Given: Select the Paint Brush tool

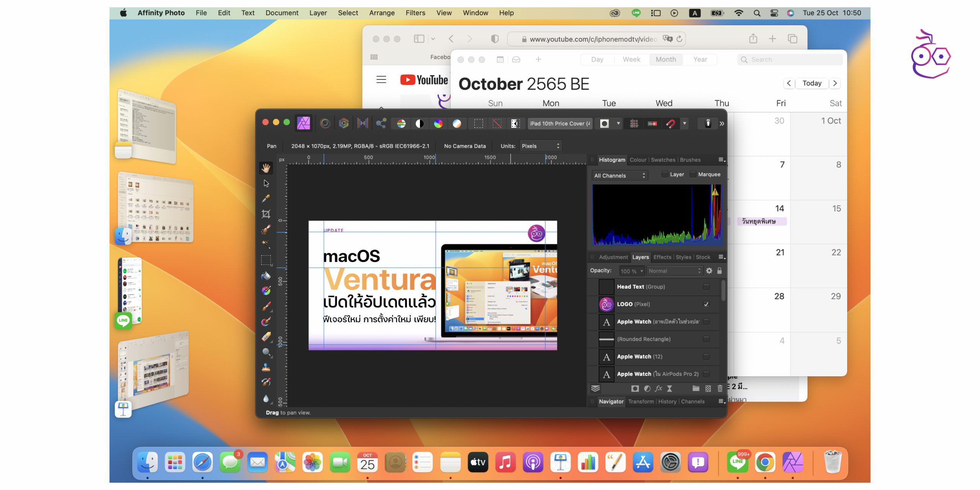Looking at the screenshot, I should pyautogui.click(x=266, y=306).
